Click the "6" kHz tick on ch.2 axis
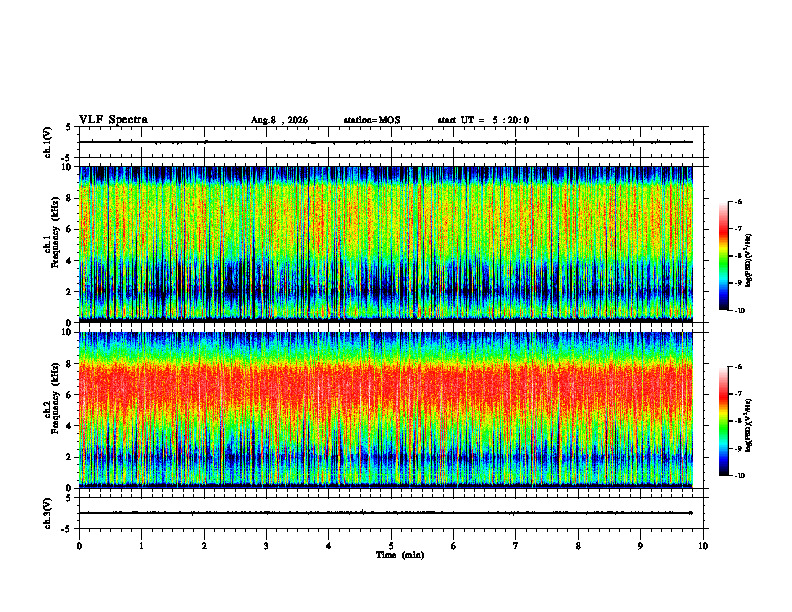 [x=70, y=395]
